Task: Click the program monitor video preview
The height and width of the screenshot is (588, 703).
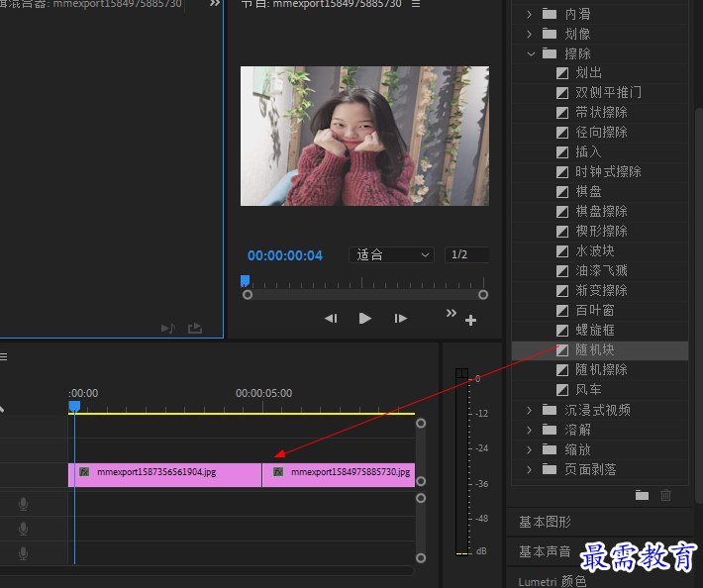Action: tap(364, 137)
